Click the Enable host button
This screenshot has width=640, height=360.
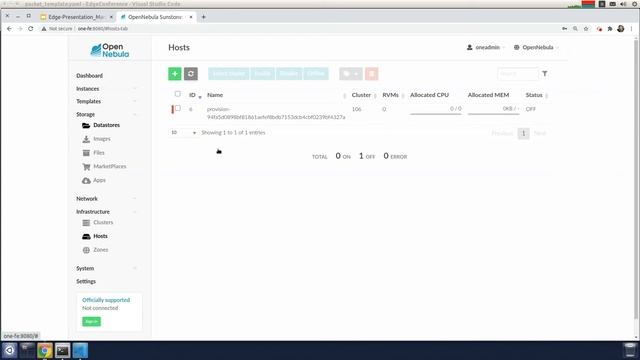(x=262, y=74)
